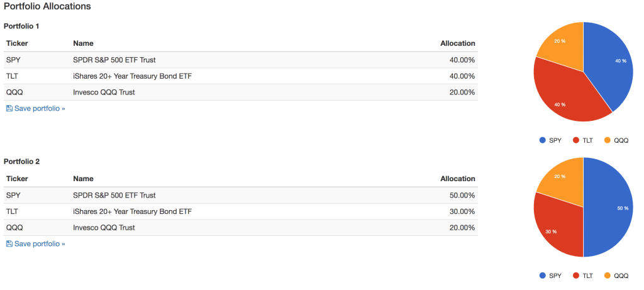This screenshot has width=644, height=290.
Task: Toggle the SPY legend dot in Portfolio 2 chart
Action: click(x=543, y=276)
